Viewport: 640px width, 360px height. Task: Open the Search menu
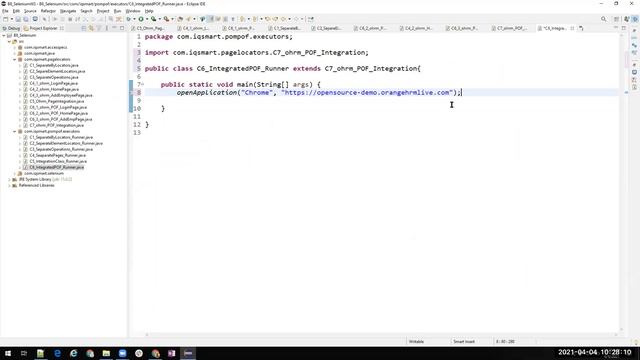tap(86, 11)
